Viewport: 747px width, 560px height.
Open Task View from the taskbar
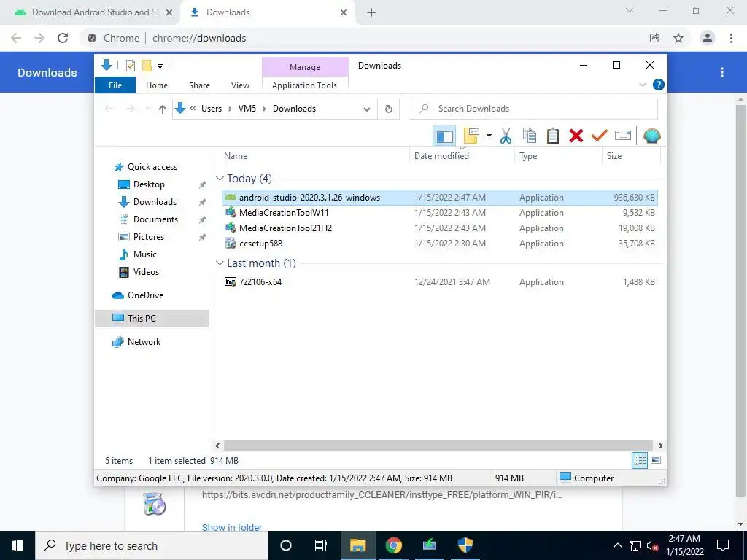point(321,545)
